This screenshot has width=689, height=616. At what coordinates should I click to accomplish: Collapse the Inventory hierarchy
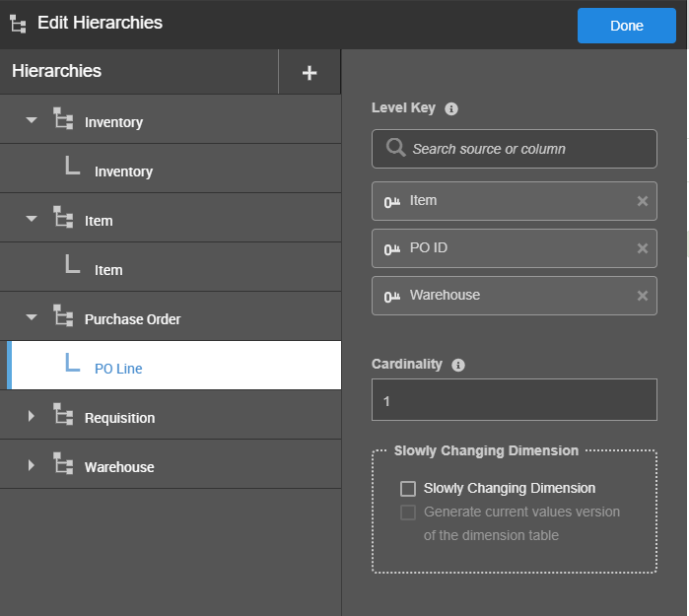point(32,120)
